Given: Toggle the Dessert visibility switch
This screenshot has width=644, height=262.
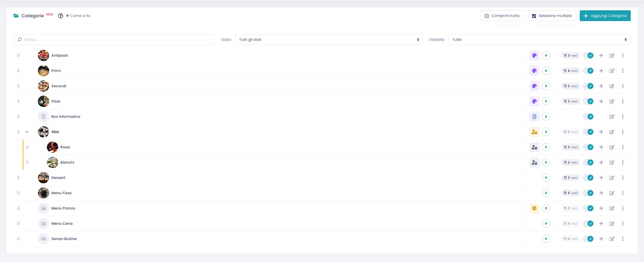Looking at the screenshot, I should coord(588,178).
